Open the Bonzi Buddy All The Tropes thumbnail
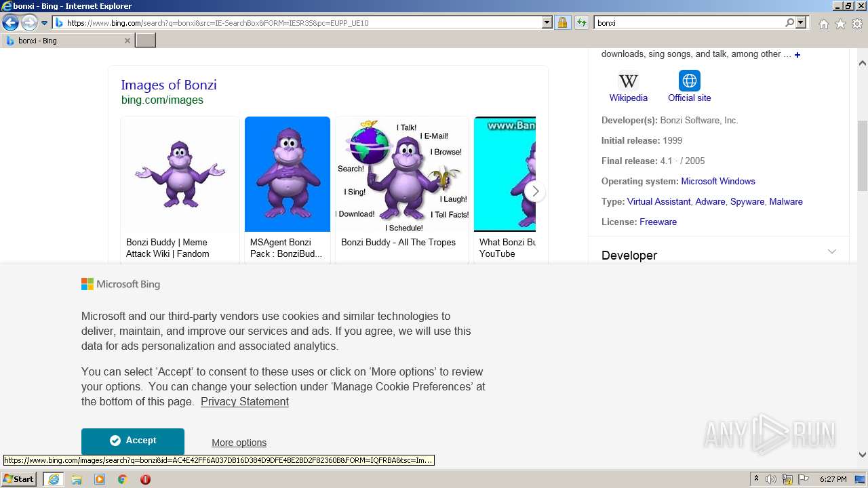The image size is (868, 488). point(402,174)
